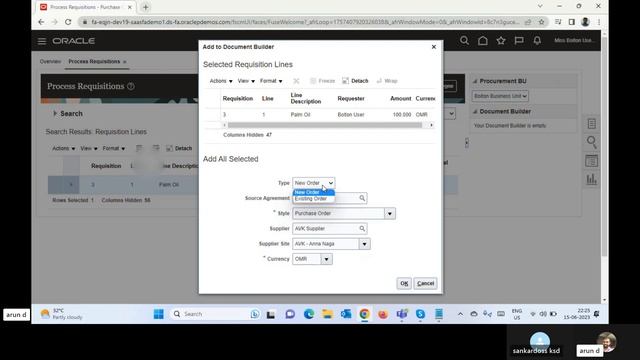Open a new browser tab
Image resolution: width=640 pixels, height=360 pixels.
tap(145, 7)
